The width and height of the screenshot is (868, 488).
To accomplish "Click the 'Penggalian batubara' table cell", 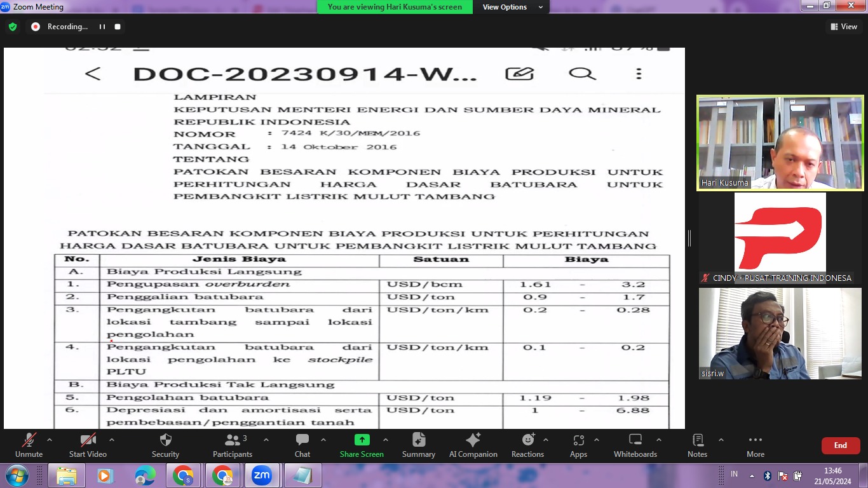I will pyautogui.click(x=239, y=297).
